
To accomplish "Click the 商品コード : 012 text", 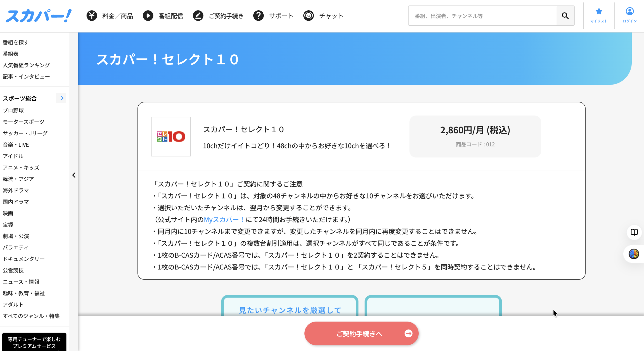I will (475, 144).
